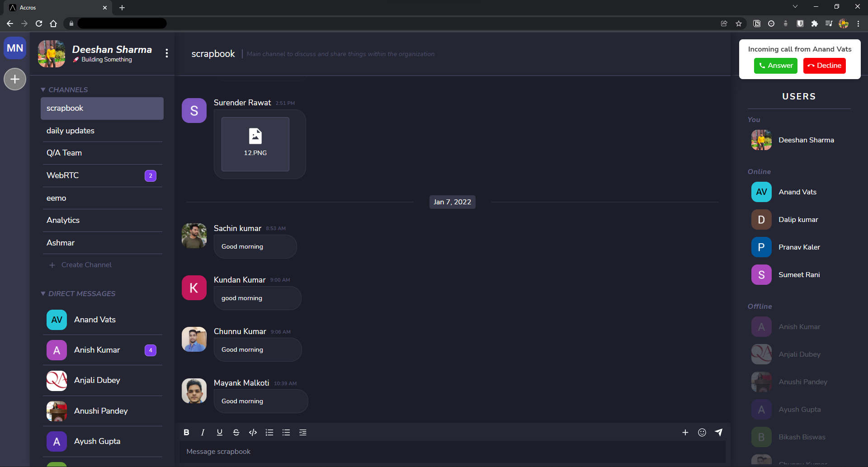Click the plus attachment icon in editor
868x467 pixels.
coord(685,433)
